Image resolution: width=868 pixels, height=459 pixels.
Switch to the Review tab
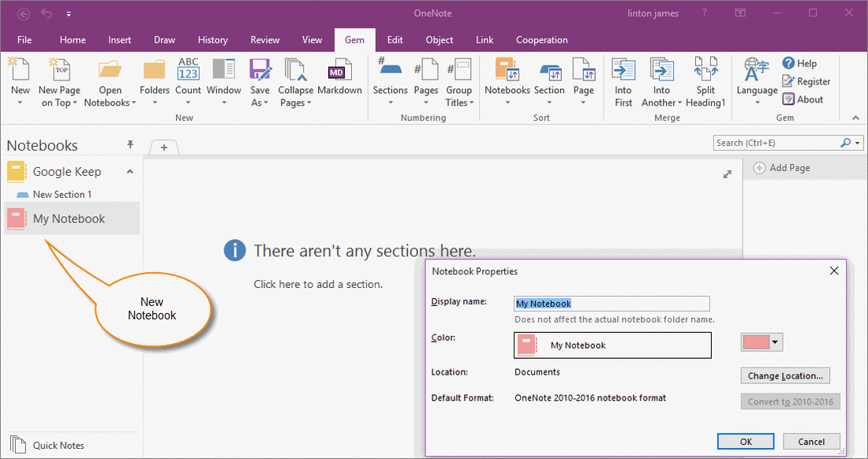point(265,39)
